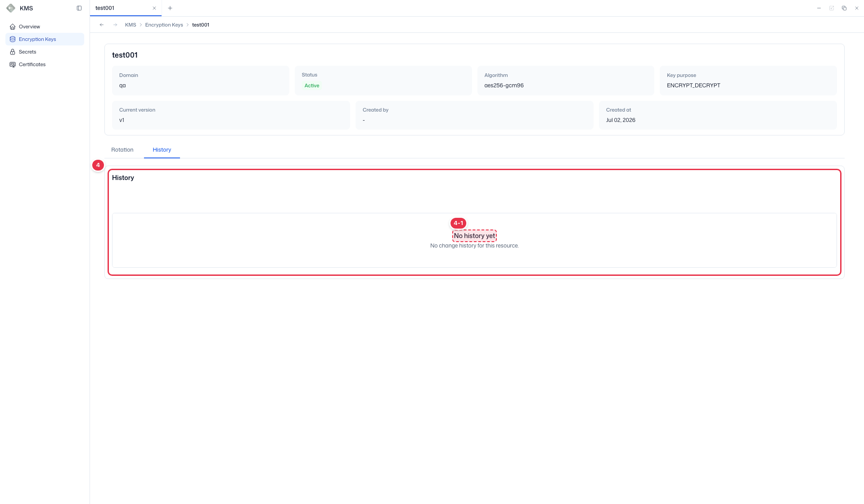This screenshot has width=864, height=504.
Task: Go back with the left arrow
Action: click(x=102, y=25)
